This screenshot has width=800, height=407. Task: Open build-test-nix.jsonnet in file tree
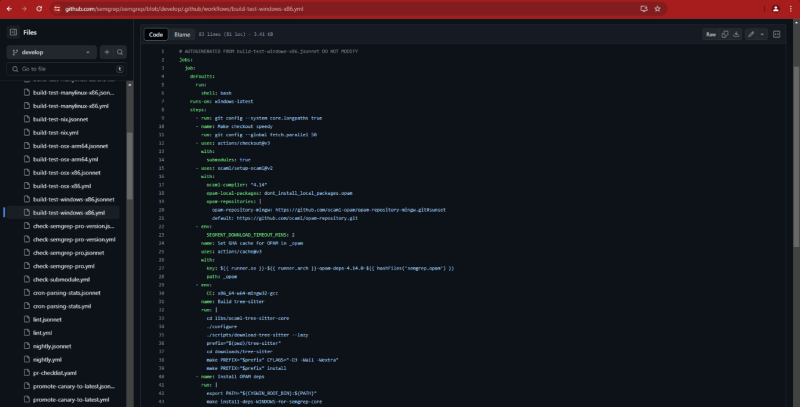(x=60, y=119)
